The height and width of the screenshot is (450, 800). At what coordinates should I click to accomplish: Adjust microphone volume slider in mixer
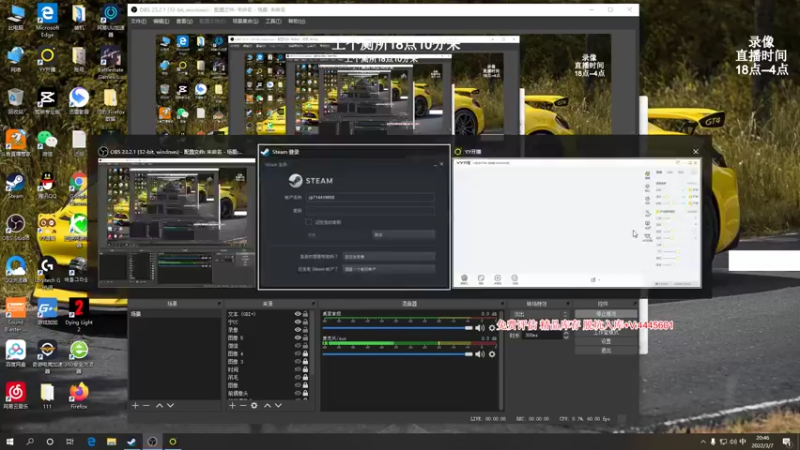[397, 354]
